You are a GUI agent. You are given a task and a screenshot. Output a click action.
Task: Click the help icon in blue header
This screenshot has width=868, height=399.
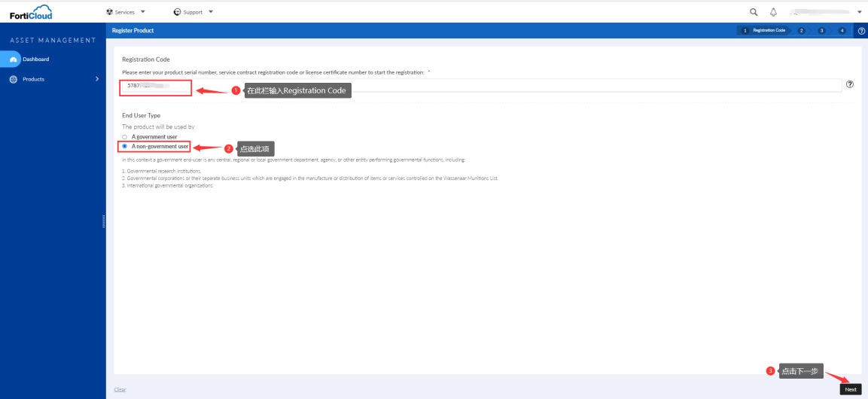861,31
